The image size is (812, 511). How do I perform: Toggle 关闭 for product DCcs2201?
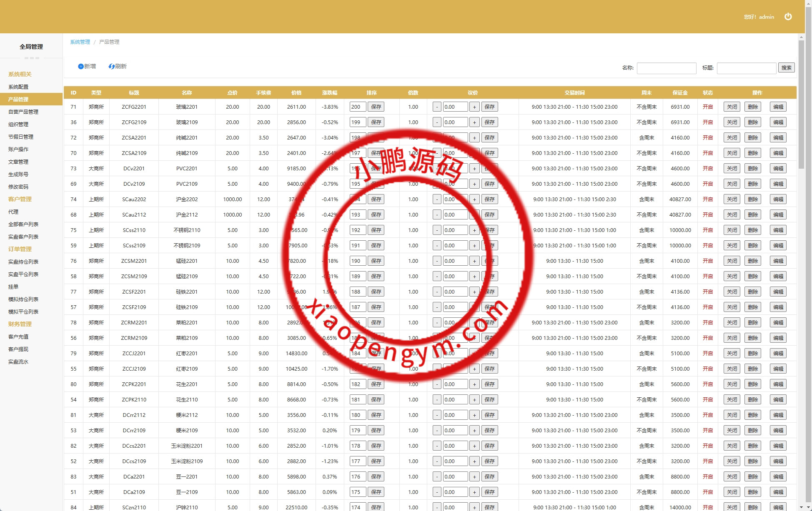pyautogui.click(x=732, y=446)
